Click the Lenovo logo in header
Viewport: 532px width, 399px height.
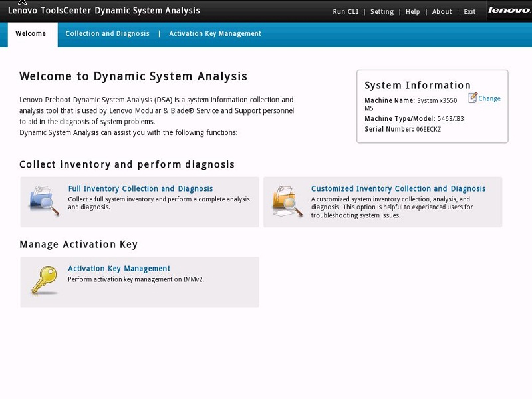tap(509, 11)
